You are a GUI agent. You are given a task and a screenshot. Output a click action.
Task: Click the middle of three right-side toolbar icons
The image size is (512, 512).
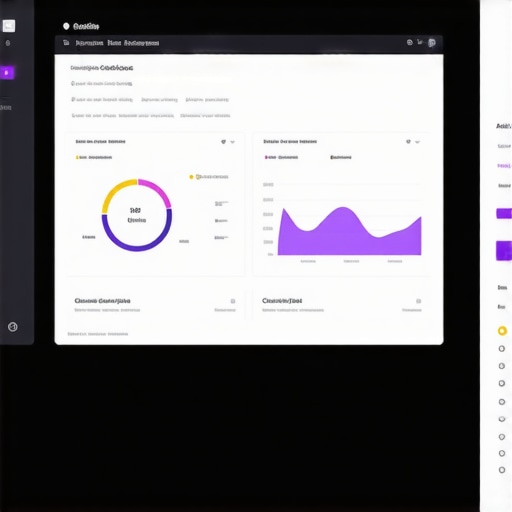coord(420,42)
